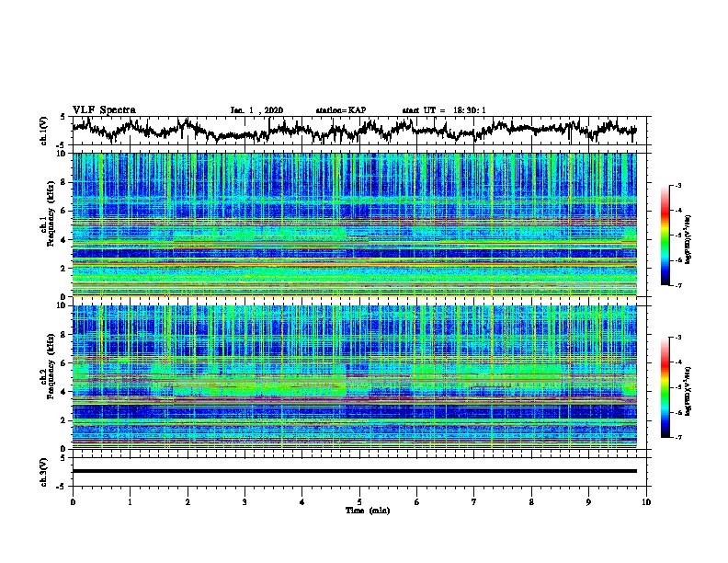Viewport: 728px width, 563px height.
Task: Click time axis tick label "10"
Action: tap(646, 502)
